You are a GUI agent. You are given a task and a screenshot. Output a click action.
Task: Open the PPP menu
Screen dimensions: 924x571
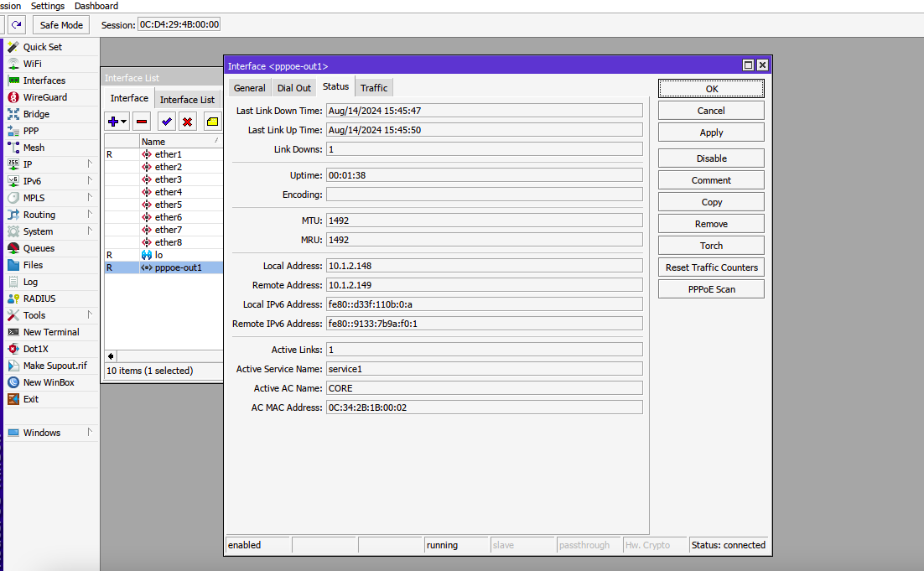(x=31, y=131)
